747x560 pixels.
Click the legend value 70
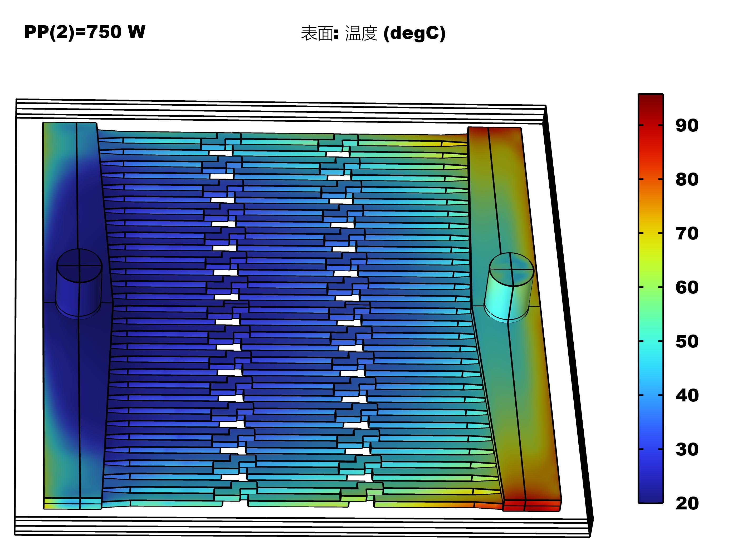click(x=687, y=234)
